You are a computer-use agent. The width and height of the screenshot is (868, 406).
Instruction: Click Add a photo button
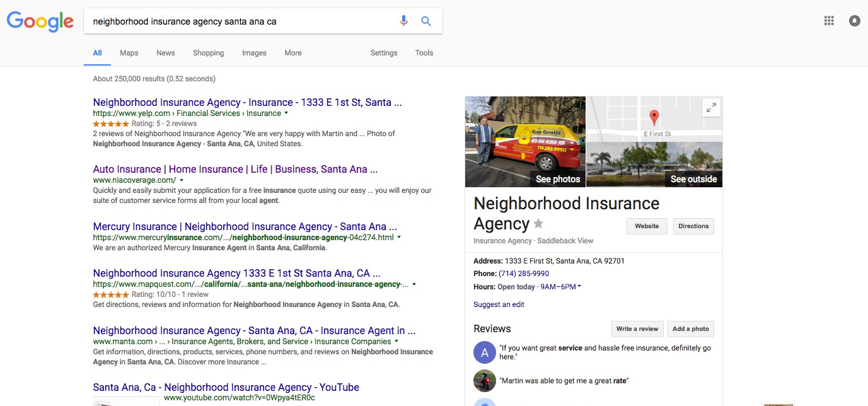[x=691, y=329]
